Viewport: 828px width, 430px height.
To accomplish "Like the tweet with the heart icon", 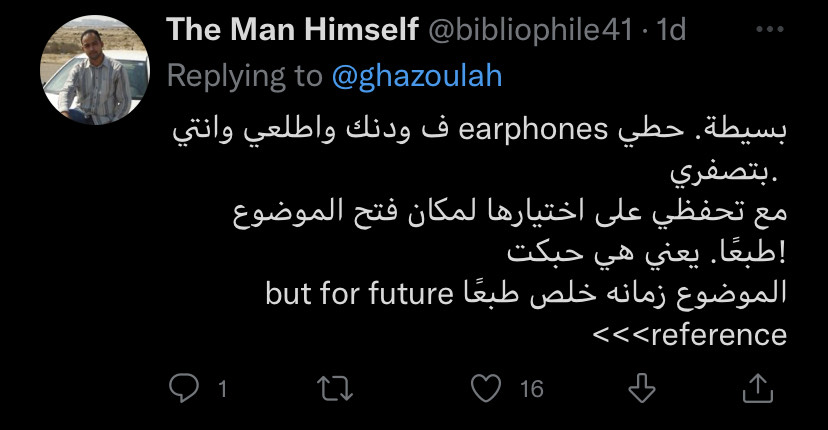I will (x=486, y=388).
